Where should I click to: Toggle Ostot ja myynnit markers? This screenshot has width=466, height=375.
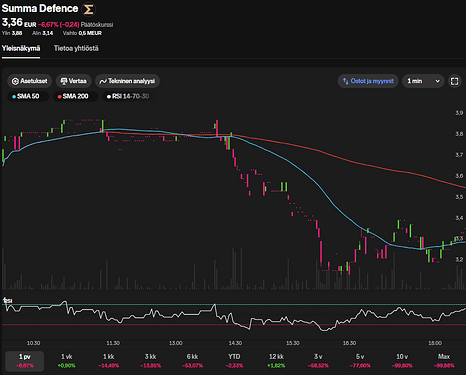coord(368,81)
